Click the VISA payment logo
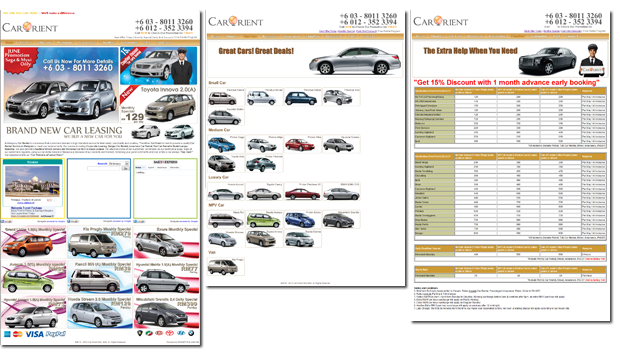 (x=34, y=334)
